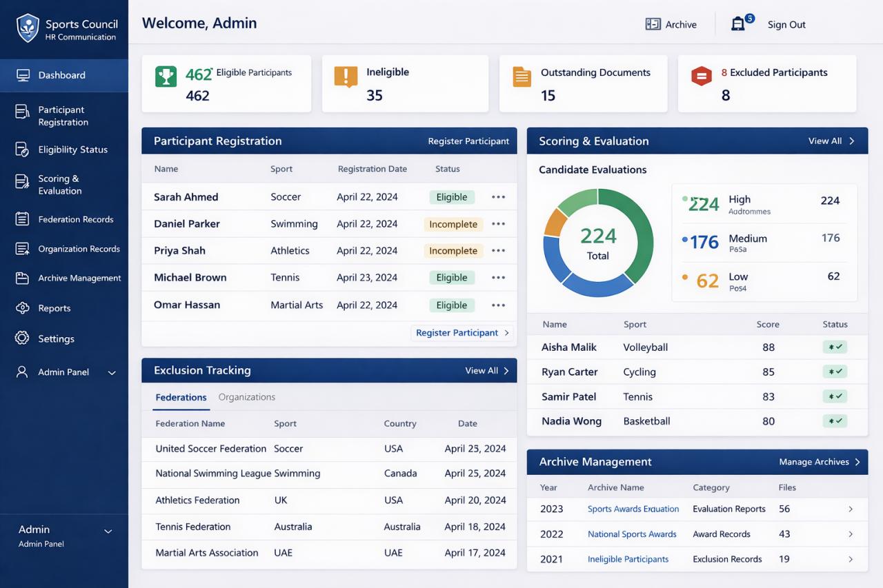Click the Eligible status badge for Sarah Ahmed
Image resolution: width=883 pixels, height=588 pixels.
pyautogui.click(x=452, y=197)
